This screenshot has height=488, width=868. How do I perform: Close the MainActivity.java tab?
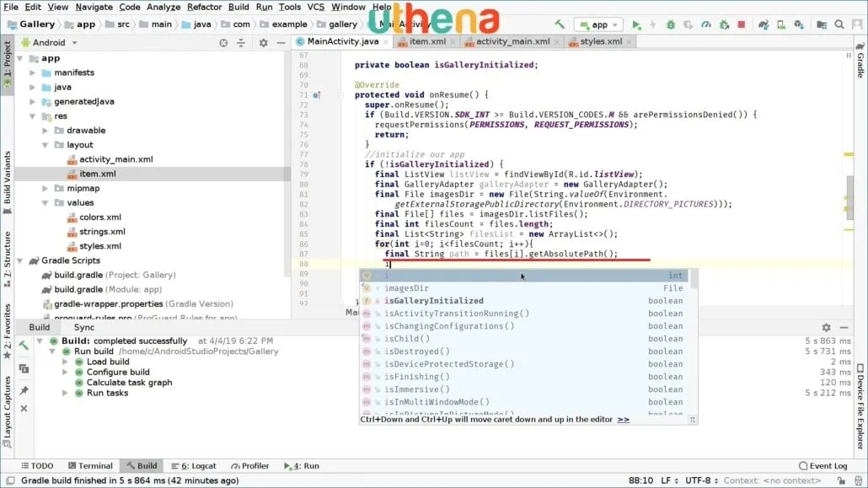point(386,42)
